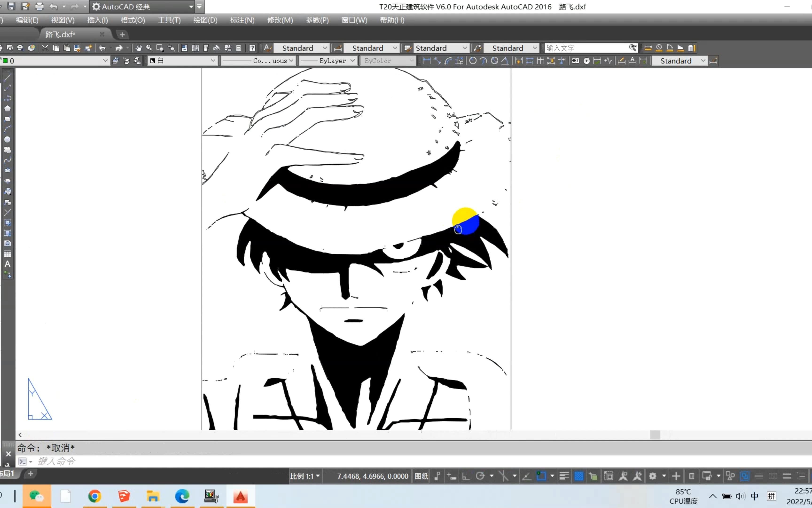Click the horizontal scrollbar thumb
Viewport: 812px width, 508px height.
tap(655, 435)
